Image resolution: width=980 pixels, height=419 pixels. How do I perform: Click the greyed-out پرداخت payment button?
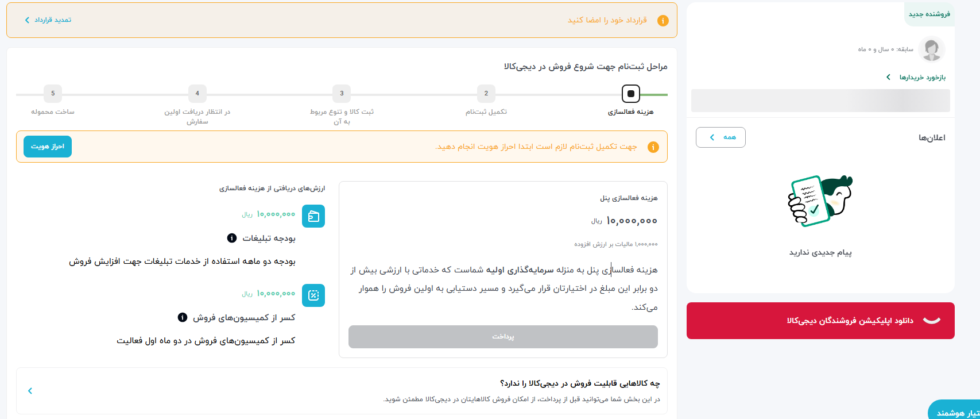503,337
